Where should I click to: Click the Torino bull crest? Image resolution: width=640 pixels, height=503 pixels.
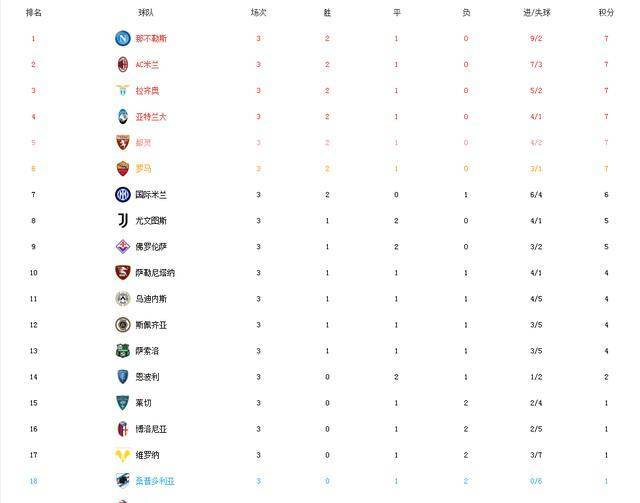(x=122, y=142)
